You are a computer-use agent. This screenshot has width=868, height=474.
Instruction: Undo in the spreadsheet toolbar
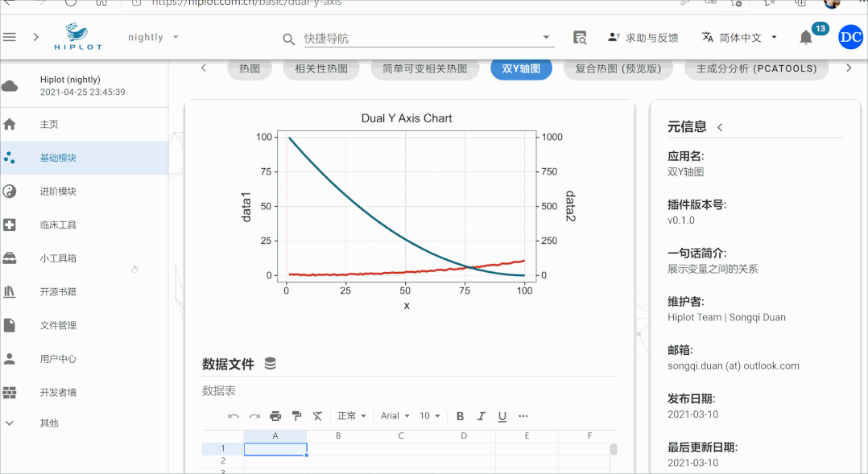[233, 416]
